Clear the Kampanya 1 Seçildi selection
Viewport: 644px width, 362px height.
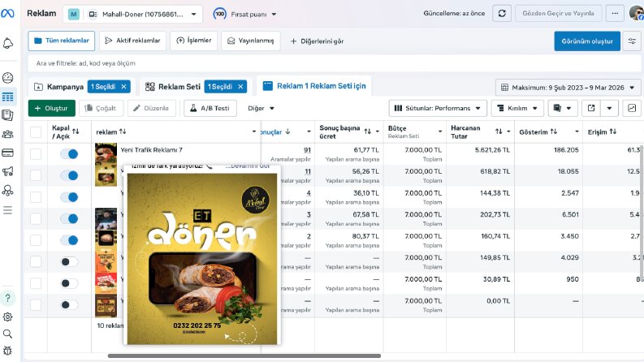tap(123, 87)
